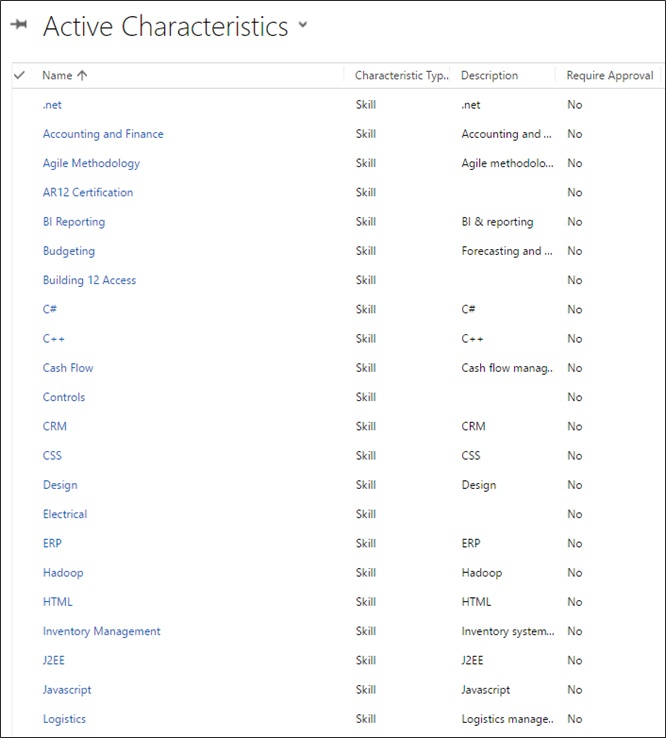The height and width of the screenshot is (738, 666).
Task: Open the Accounting and Finance record
Action: pyautogui.click(x=103, y=134)
